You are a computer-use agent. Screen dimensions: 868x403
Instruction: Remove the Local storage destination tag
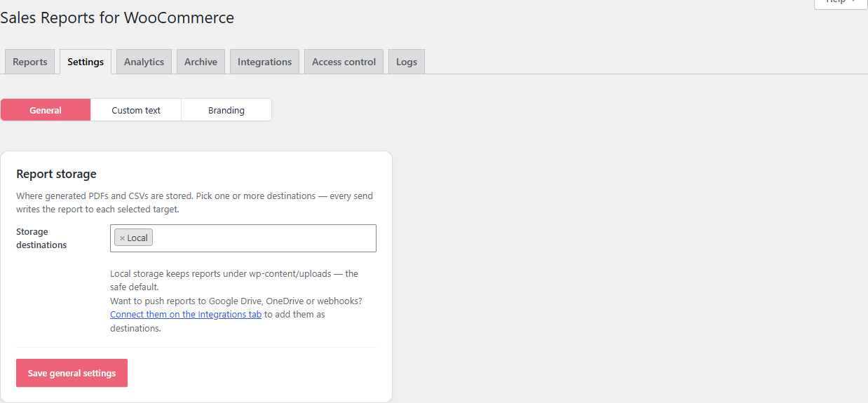[x=122, y=238]
